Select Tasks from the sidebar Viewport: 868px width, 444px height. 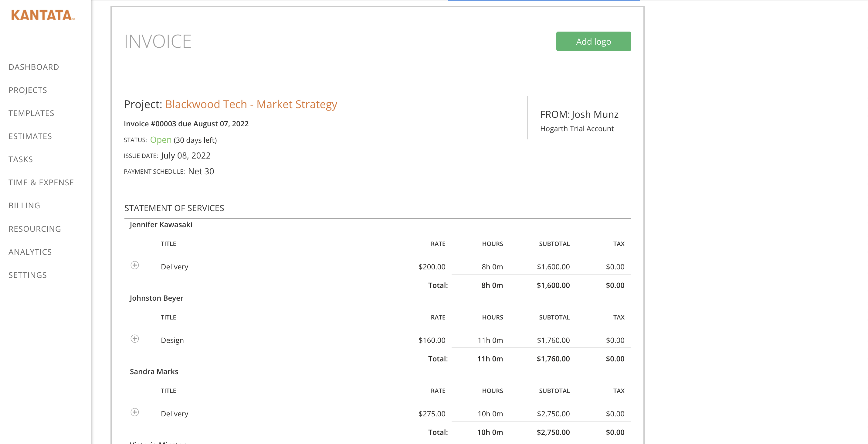[21, 159]
